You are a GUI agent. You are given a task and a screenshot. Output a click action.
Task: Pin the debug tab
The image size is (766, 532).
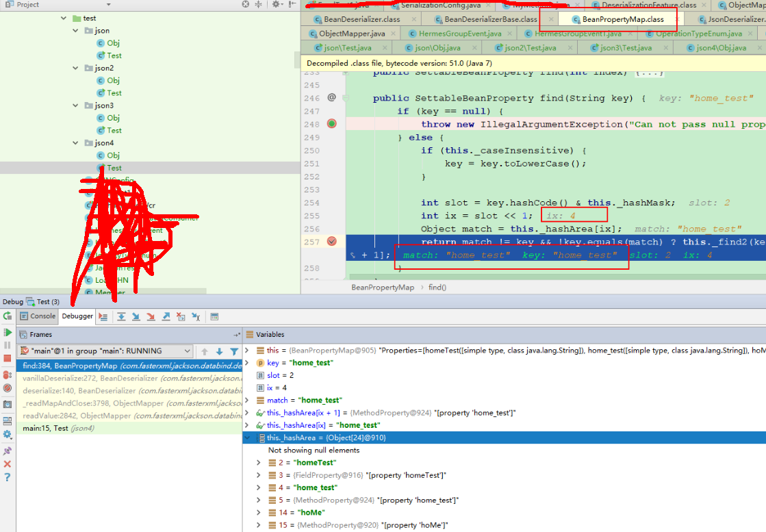8,451
